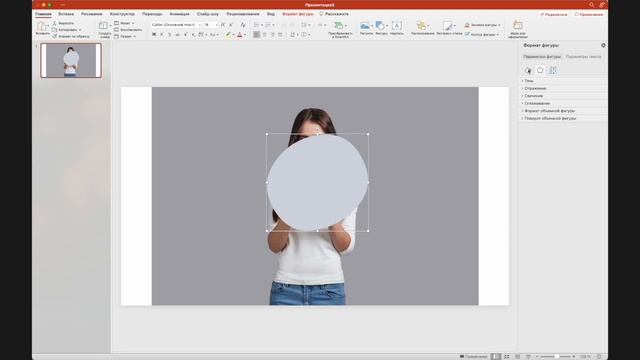
Task: Select the Effects pentagon icon
Action: point(540,70)
